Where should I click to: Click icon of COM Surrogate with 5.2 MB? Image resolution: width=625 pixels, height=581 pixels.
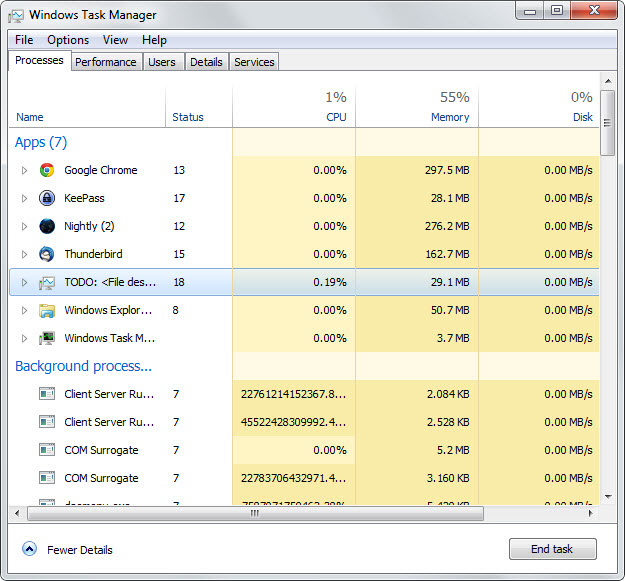(47, 450)
